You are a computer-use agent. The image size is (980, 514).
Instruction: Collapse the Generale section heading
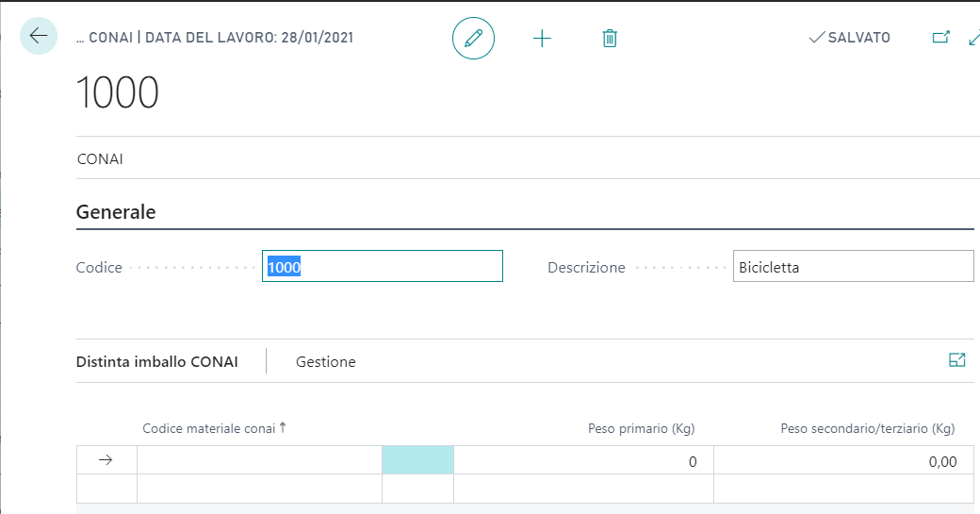click(116, 212)
